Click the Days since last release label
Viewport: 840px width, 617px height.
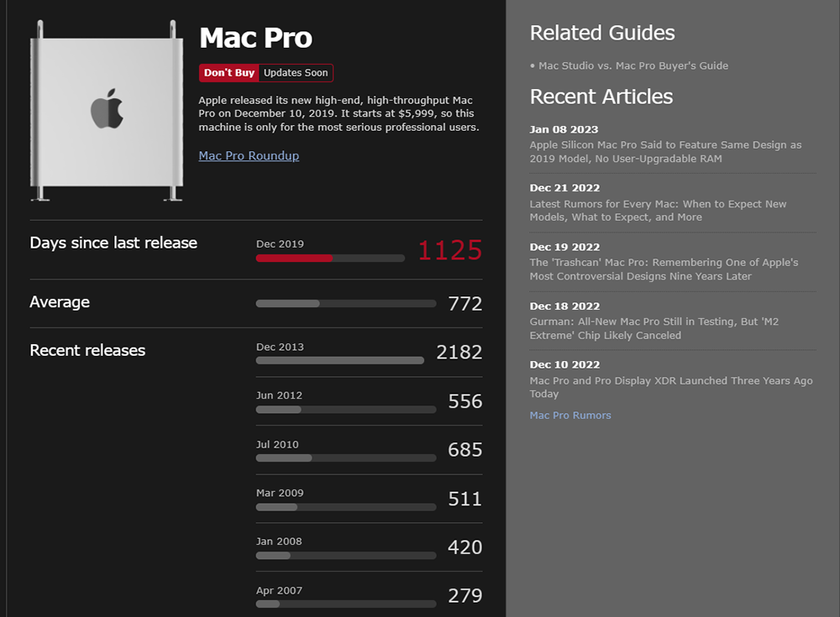coord(113,243)
